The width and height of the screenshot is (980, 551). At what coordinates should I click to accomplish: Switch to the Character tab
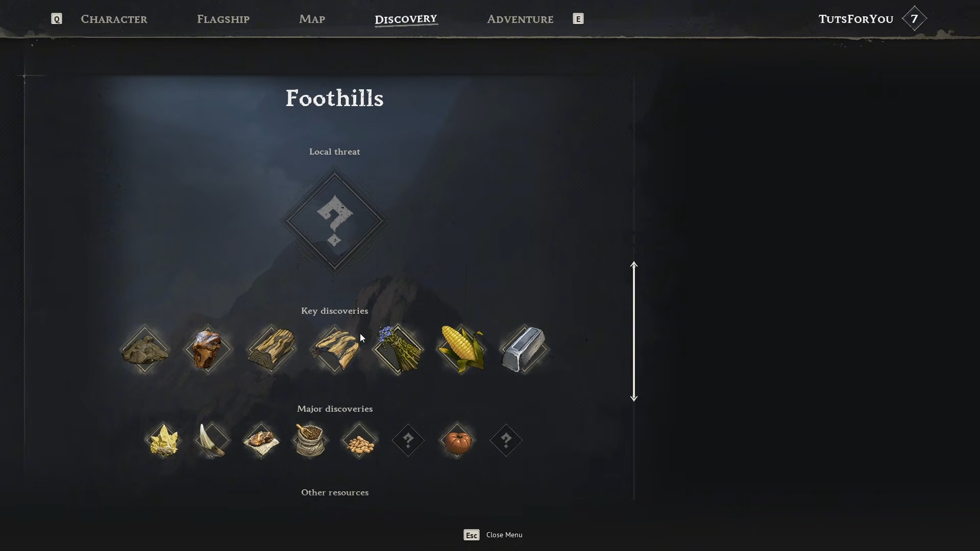click(114, 19)
